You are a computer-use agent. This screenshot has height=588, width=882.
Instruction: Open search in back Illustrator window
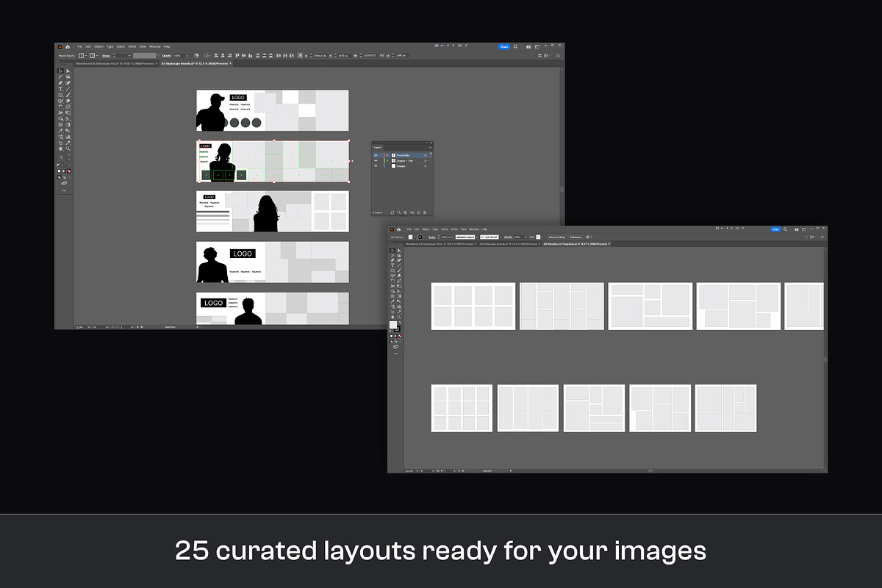coord(516,46)
